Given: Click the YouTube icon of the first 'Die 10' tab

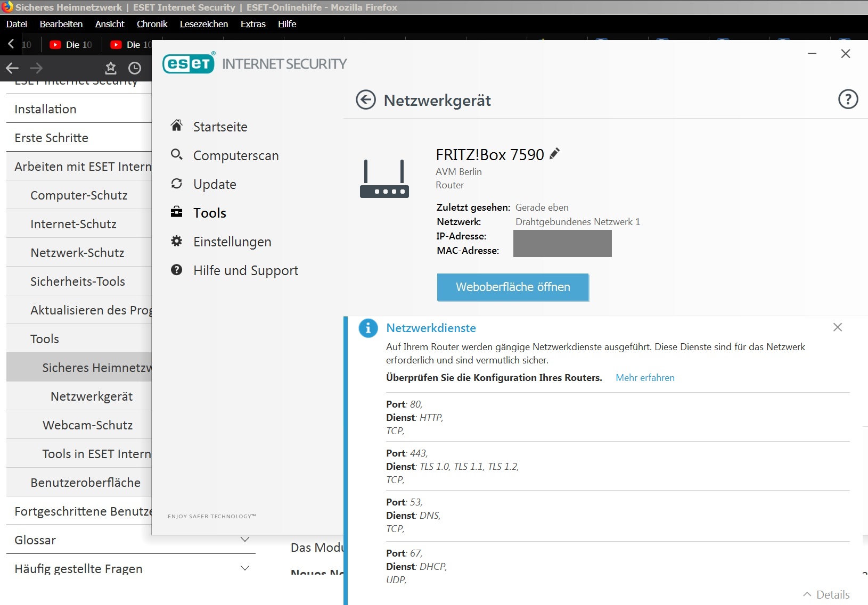Looking at the screenshot, I should (x=55, y=45).
